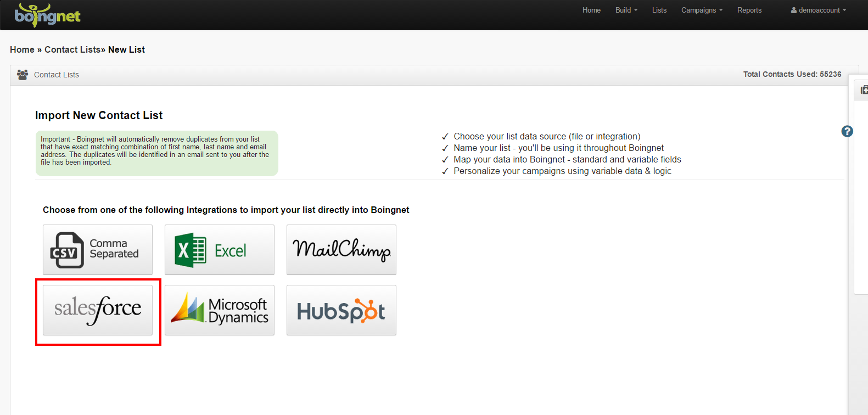Click the blue help question mark icon
The width and height of the screenshot is (868, 415).
tap(847, 131)
